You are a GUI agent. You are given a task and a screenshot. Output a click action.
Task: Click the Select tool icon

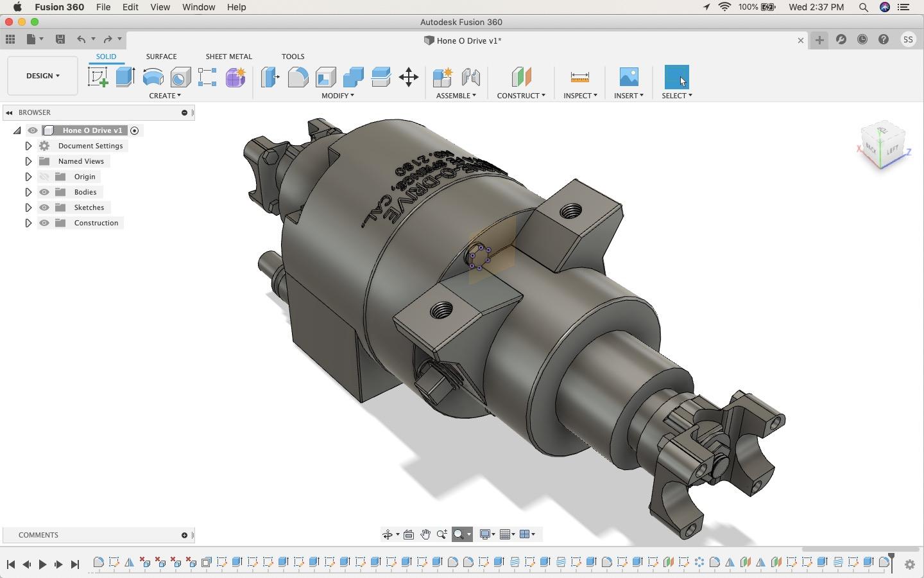tap(676, 77)
